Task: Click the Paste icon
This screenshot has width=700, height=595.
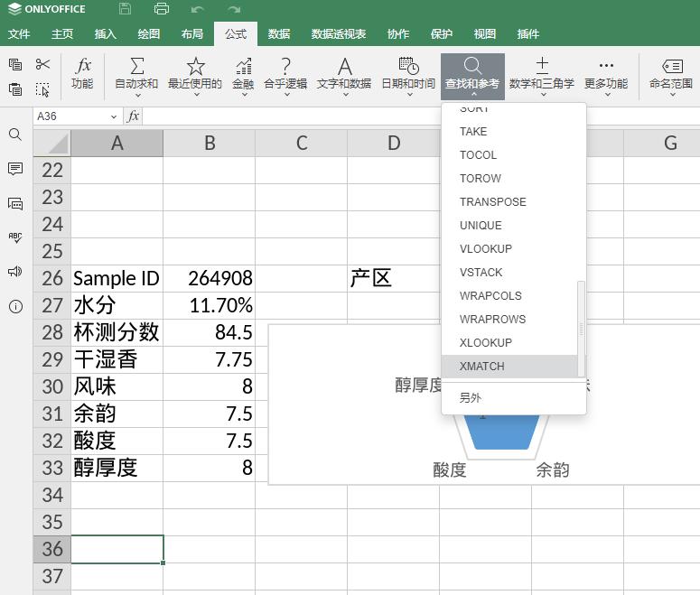Action: [x=15, y=89]
